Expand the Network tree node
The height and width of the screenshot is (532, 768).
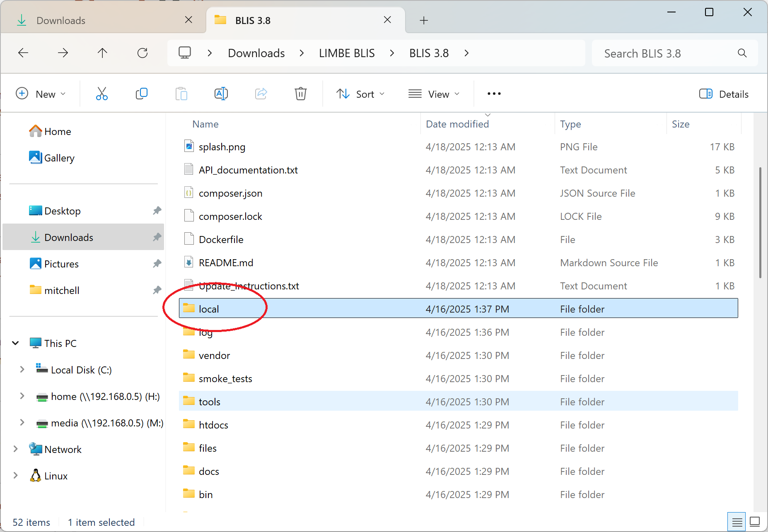(x=16, y=449)
